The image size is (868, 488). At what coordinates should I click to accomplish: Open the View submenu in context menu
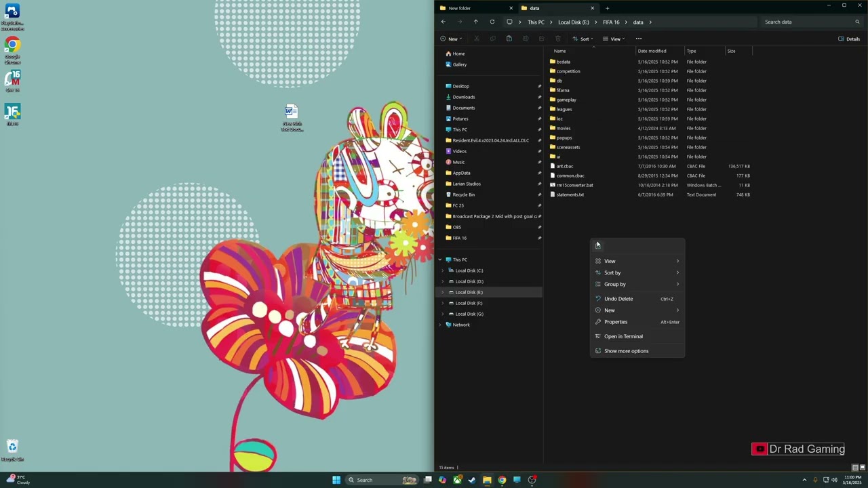pyautogui.click(x=637, y=261)
